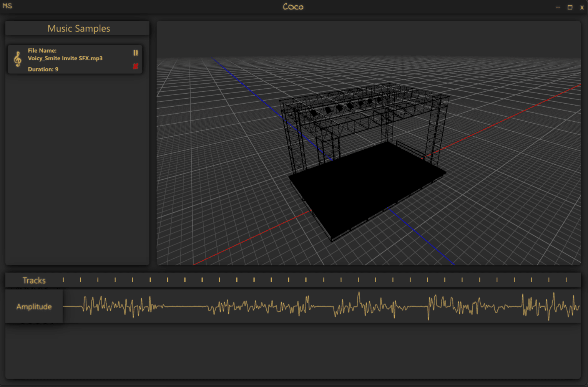Click the empty space in Music Samples list
This screenshot has height=387, width=588.
tap(77, 169)
